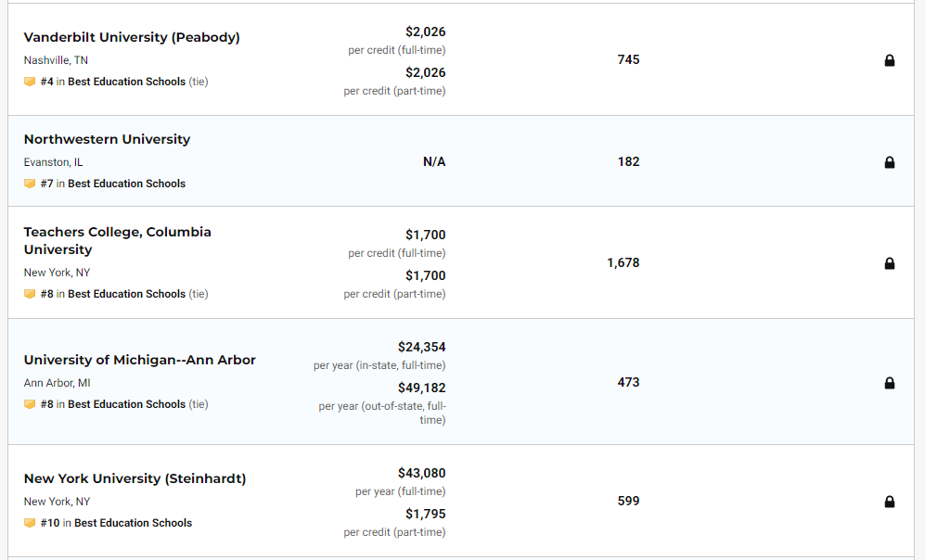The image size is (925, 560).
Task: Click Vanderbilt's #4 in Best Education Schools link
Action: tap(113, 82)
